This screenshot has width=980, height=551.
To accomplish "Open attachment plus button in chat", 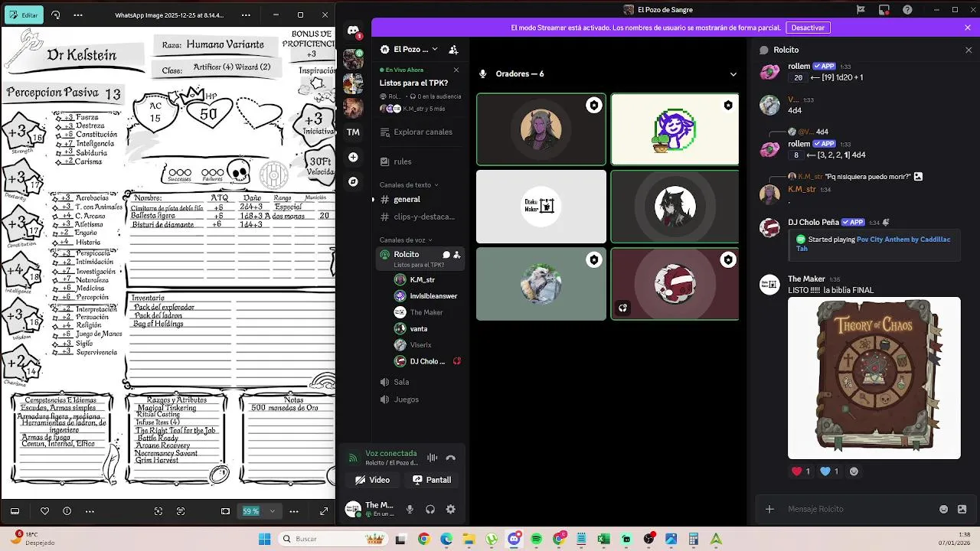I will [769, 509].
